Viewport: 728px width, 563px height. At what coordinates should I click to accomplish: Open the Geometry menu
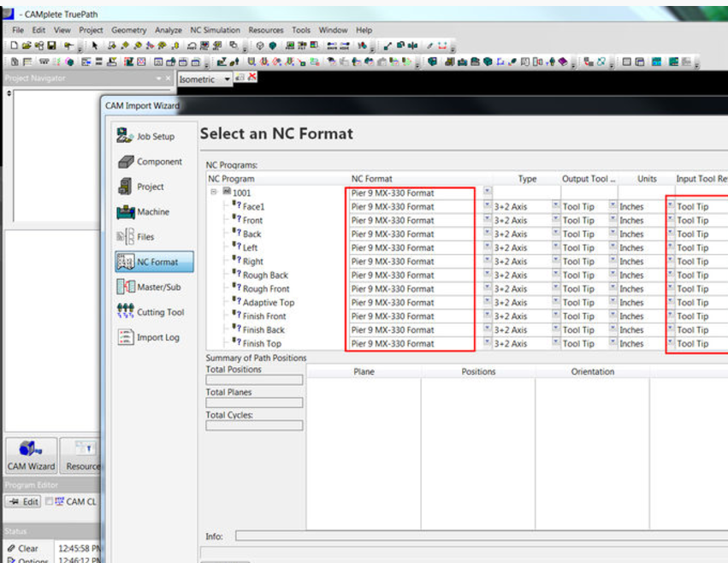tap(128, 30)
